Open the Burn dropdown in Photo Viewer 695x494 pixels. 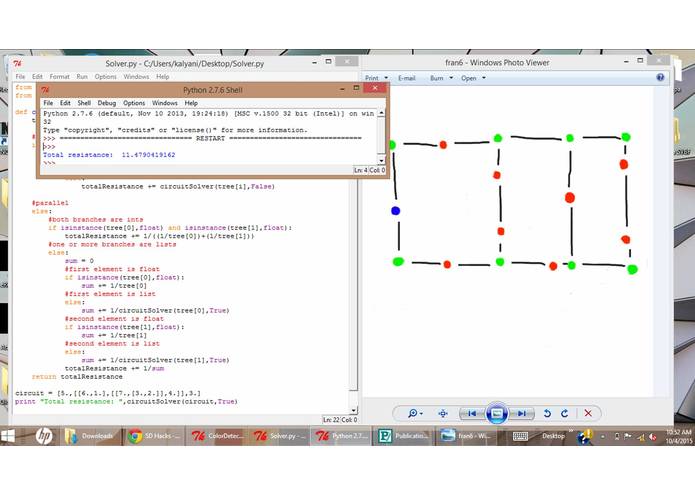[441, 78]
